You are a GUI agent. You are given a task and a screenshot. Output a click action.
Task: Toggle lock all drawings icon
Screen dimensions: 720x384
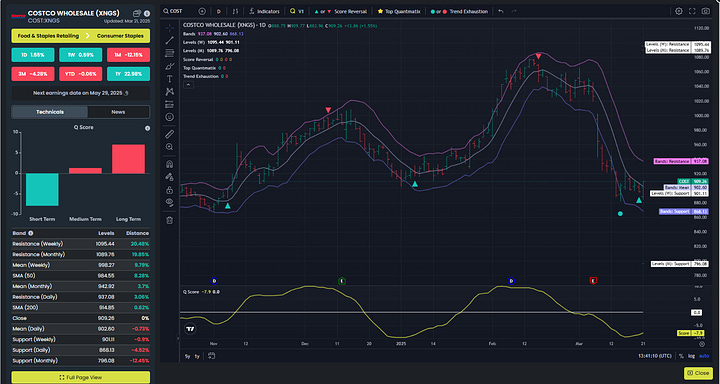point(169,190)
